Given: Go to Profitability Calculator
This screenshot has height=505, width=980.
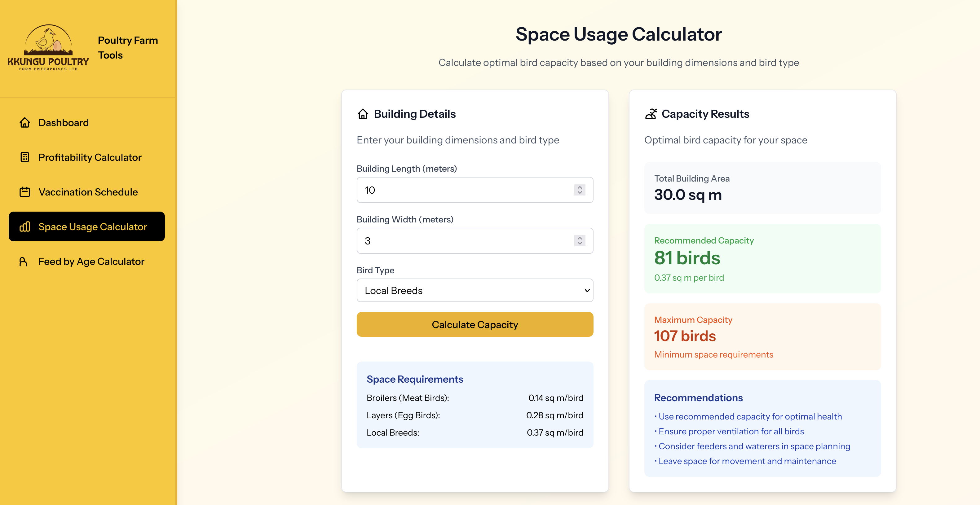Looking at the screenshot, I should (x=90, y=157).
